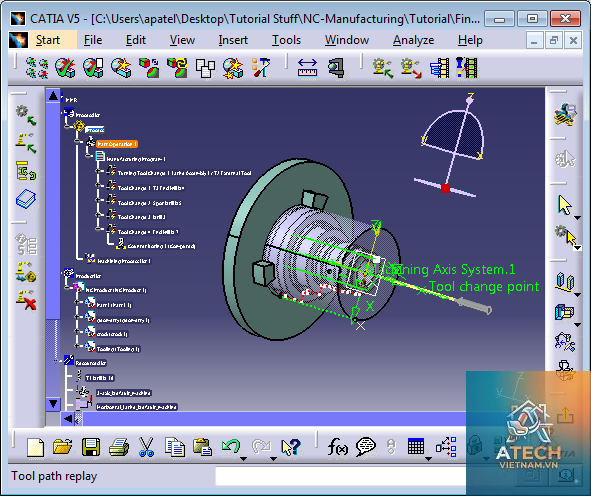Click the Print icon in bottom toolbar

coord(119,447)
